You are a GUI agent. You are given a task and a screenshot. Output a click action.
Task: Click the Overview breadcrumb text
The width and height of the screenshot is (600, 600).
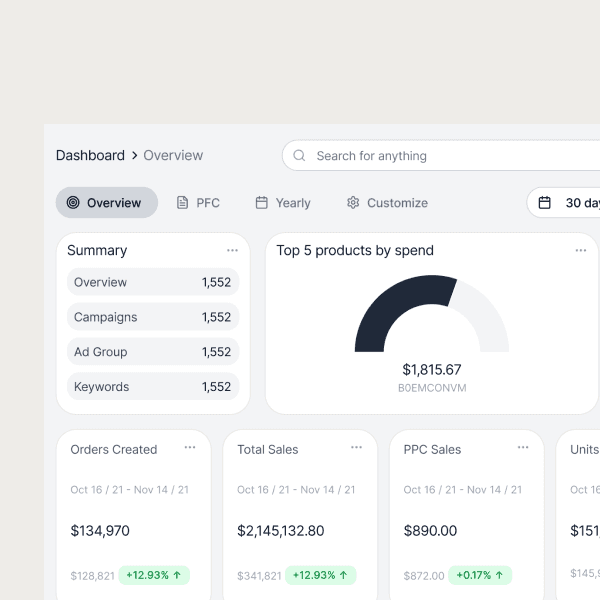(173, 155)
